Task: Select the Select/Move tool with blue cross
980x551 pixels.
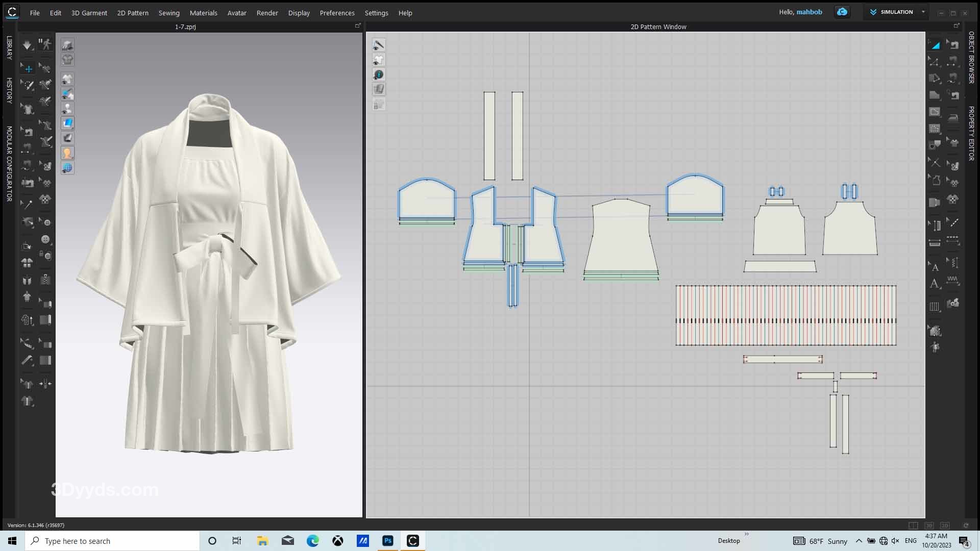Action: coord(28,68)
